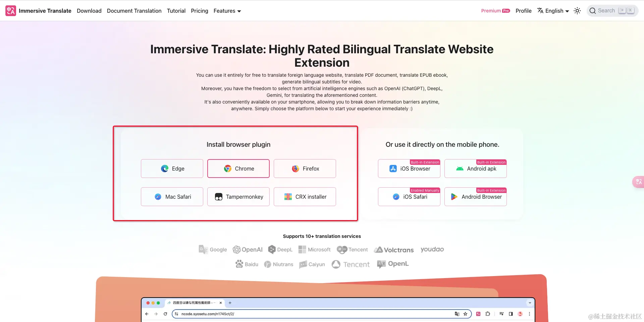Open the Profile page
Screen dimensions: 644x322
[524, 11]
